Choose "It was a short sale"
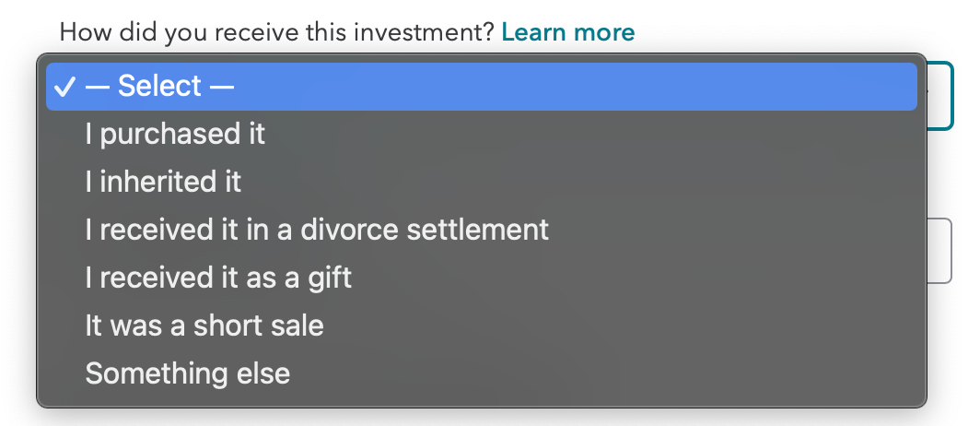The height and width of the screenshot is (426, 980). [x=204, y=325]
